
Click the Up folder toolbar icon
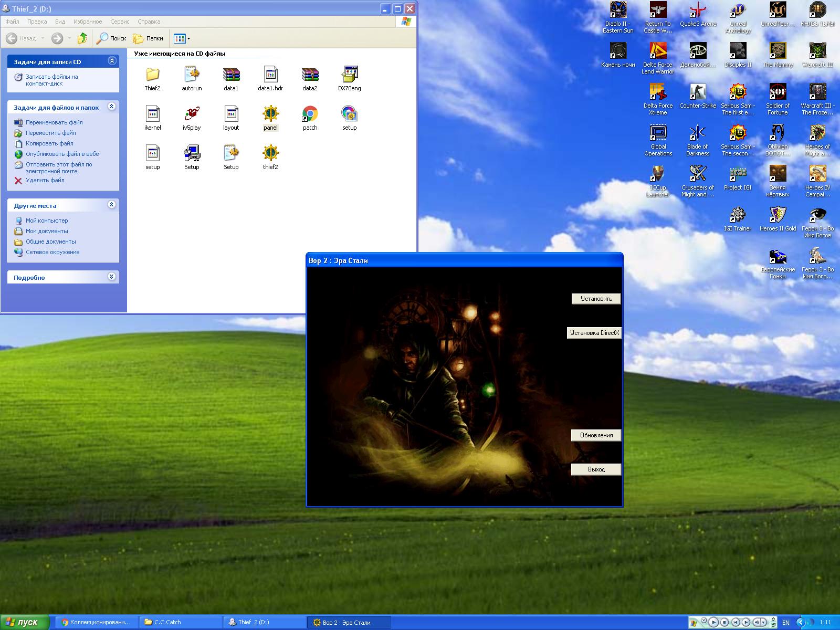point(82,38)
